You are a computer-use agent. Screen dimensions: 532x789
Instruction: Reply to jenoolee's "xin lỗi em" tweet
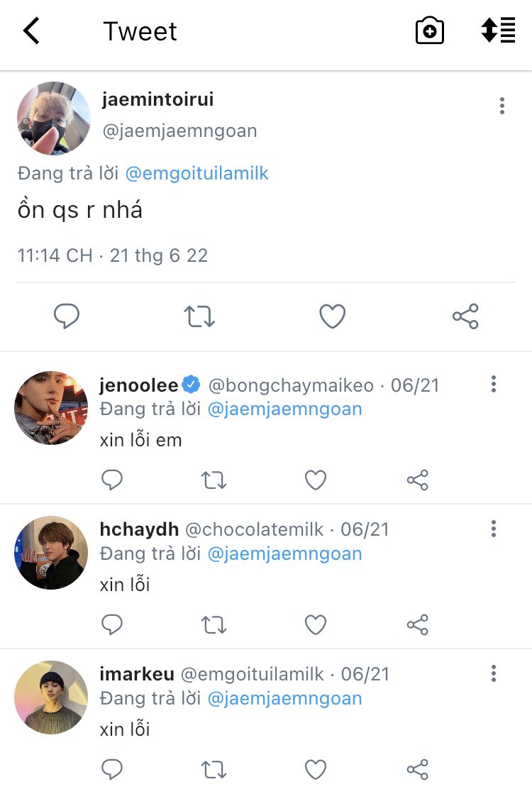click(x=112, y=480)
